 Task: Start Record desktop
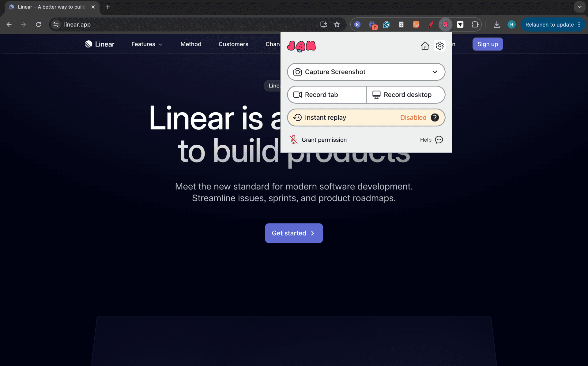(405, 95)
